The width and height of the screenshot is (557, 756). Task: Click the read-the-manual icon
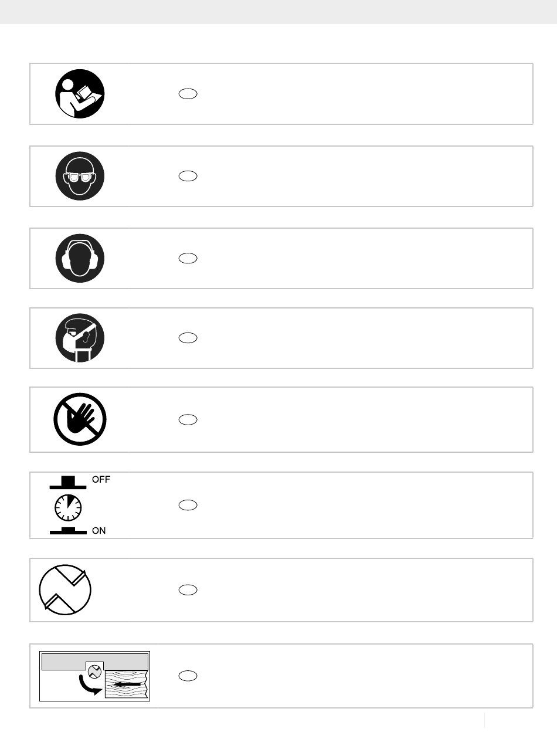click(x=80, y=94)
